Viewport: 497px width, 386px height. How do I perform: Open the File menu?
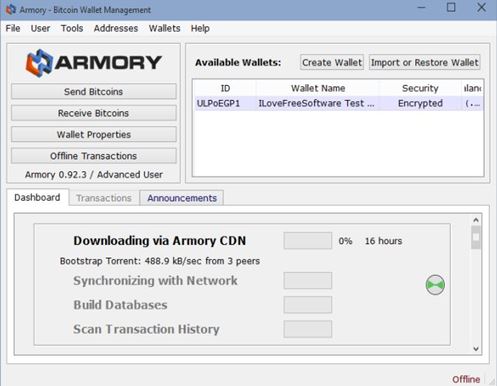pyautogui.click(x=13, y=28)
